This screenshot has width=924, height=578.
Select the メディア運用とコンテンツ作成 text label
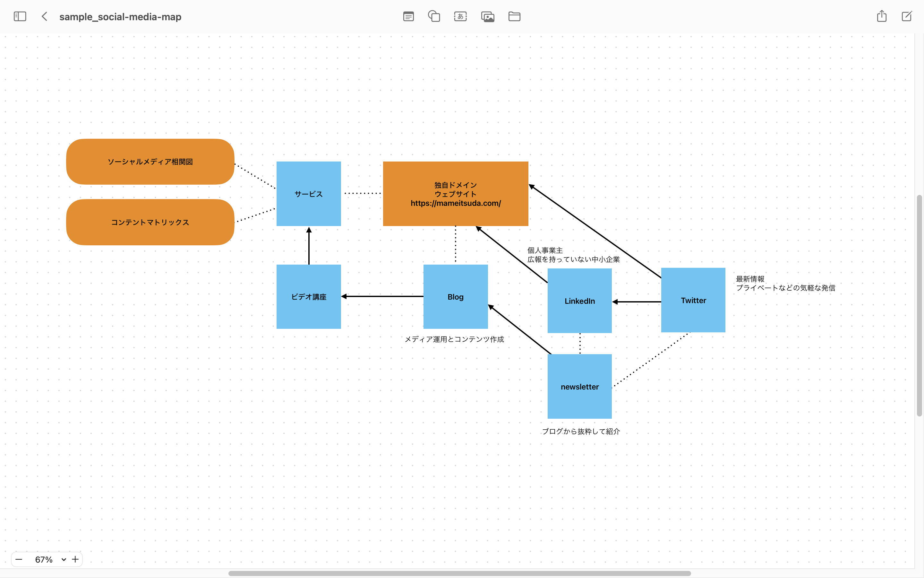tap(454, 339)
